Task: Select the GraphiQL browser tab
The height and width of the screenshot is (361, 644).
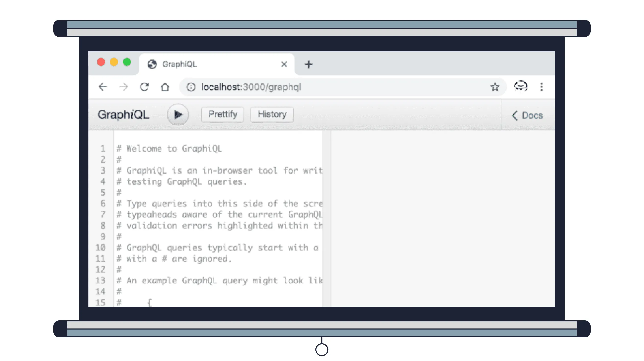Action: pyautogui.click(x=216, y=64)
